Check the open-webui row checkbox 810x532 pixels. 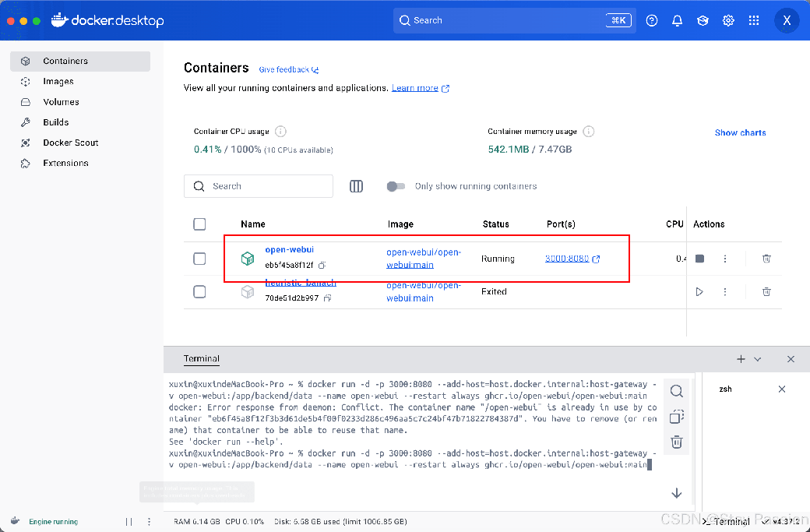[x=199, y=259]
